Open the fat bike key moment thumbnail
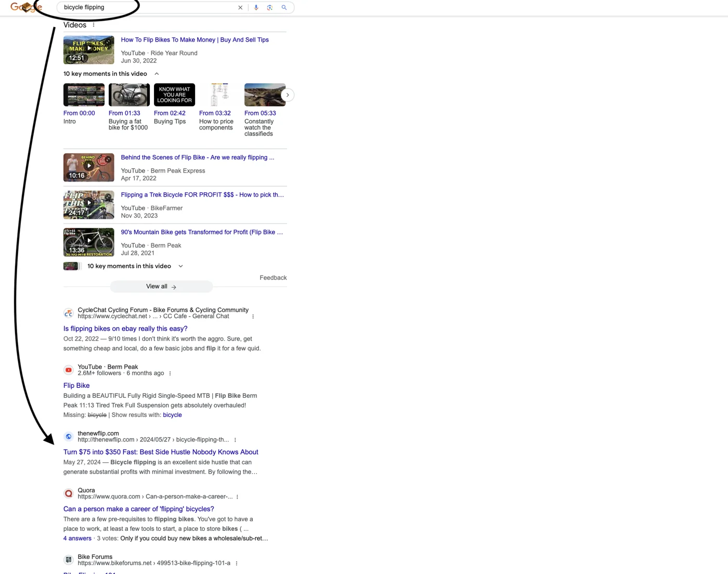 [x=129, y=95]
